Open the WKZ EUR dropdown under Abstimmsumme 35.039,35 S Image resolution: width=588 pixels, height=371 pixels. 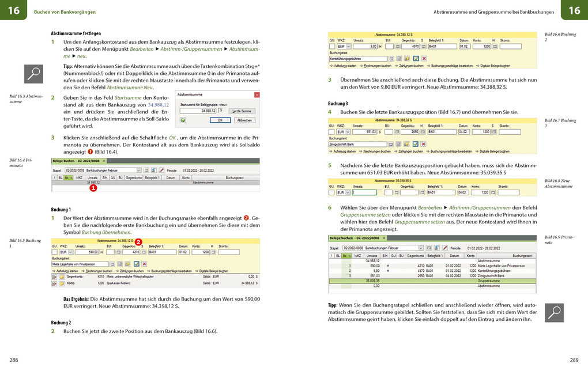point(348,192)
